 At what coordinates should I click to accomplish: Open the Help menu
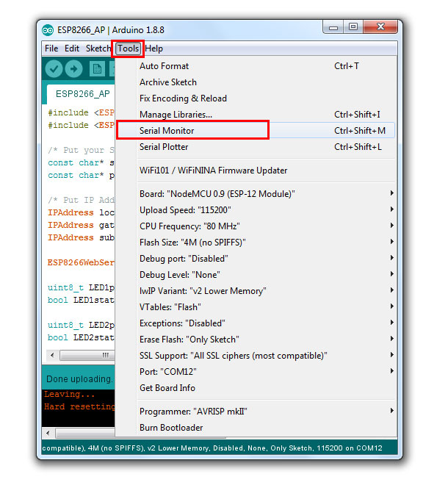pyautogui.click(x=153, y=49)
